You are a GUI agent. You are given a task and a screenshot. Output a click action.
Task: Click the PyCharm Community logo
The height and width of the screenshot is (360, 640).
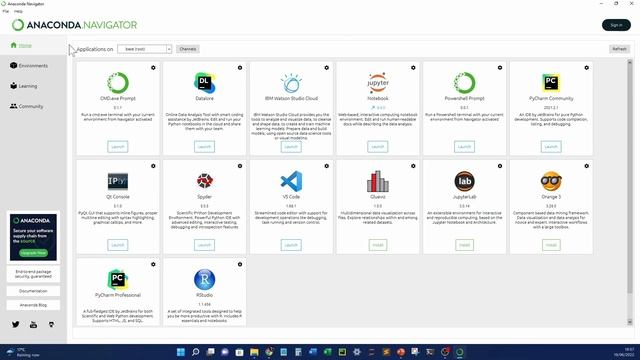coord(551,83)
